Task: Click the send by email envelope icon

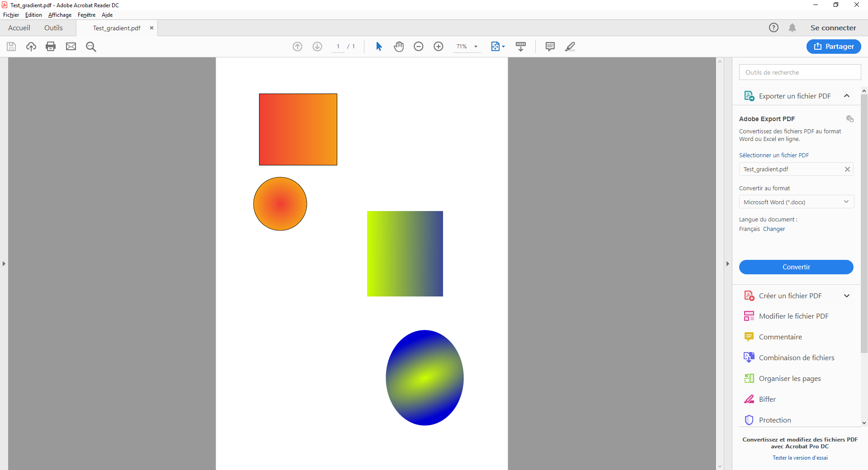Action: click(71, 47)
